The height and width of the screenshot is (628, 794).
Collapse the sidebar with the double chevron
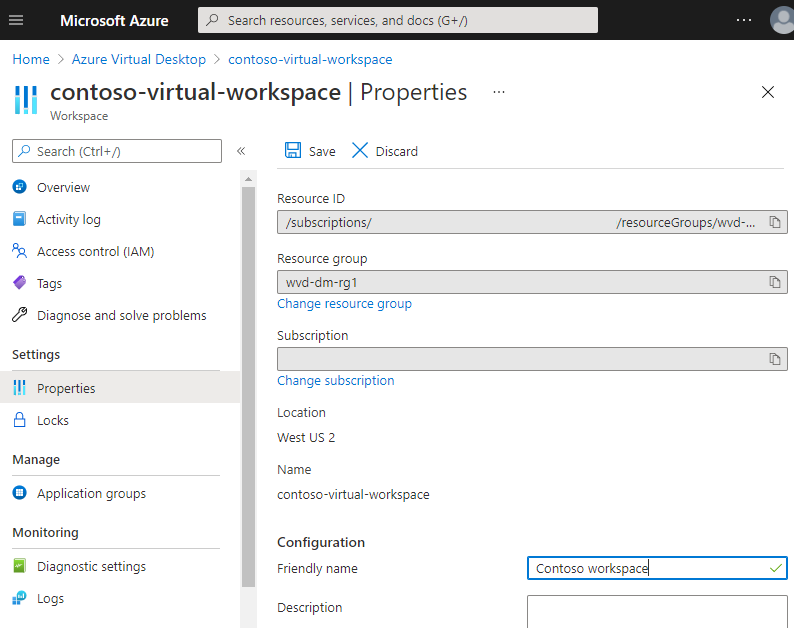tap(241, 151)
